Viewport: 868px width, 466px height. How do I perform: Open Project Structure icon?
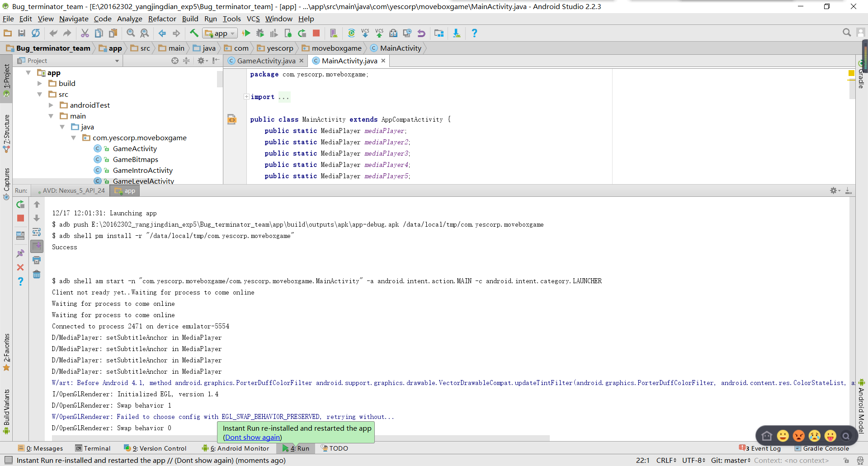[439, 33]
